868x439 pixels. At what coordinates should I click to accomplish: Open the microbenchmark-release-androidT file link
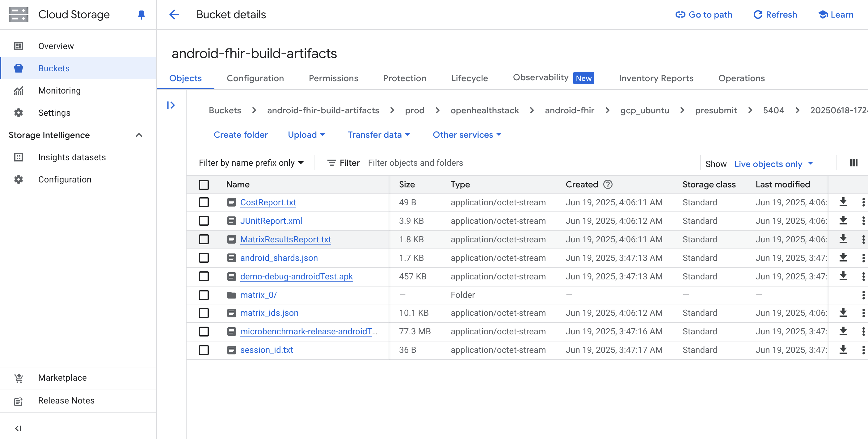click(x=309, y=332)
